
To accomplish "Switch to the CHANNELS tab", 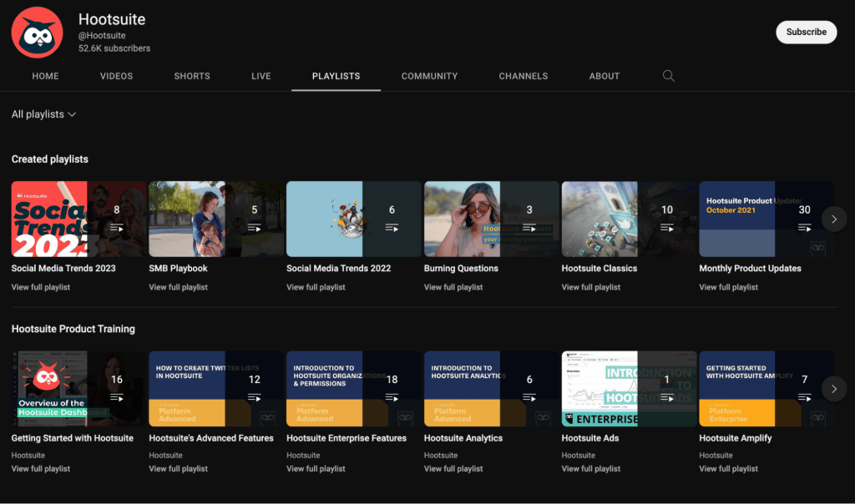I will 524,76.
